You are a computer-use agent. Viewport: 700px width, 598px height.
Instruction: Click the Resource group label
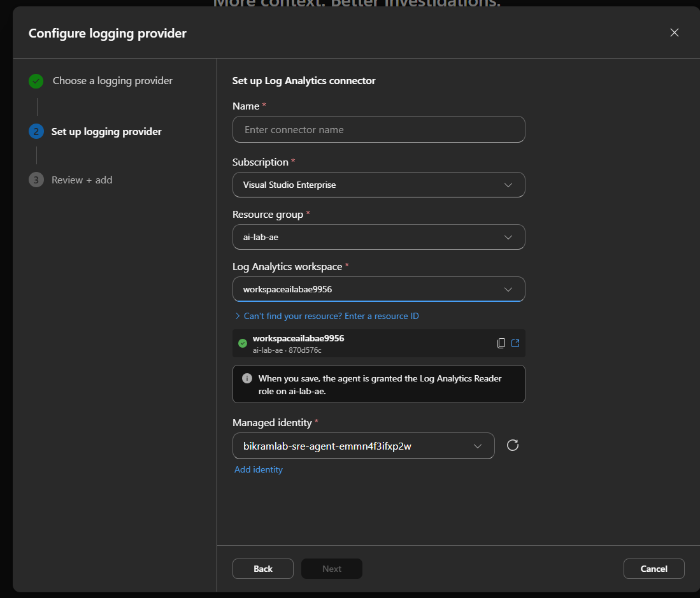tap(268, 215)
